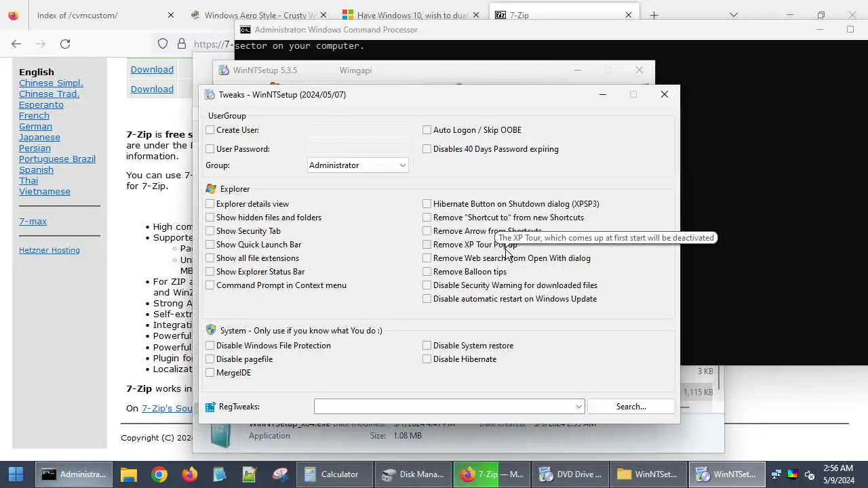Click the volume icon in the system tray

tap(809, 474)
